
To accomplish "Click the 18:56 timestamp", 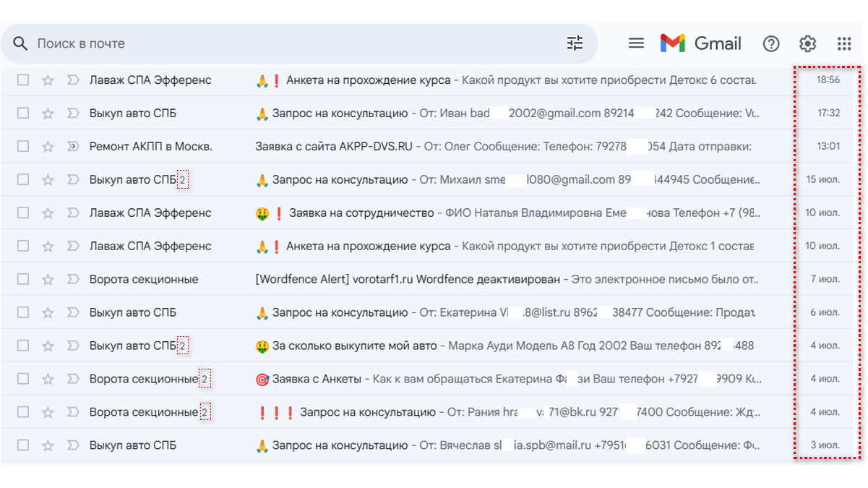I will click(828, 80).
